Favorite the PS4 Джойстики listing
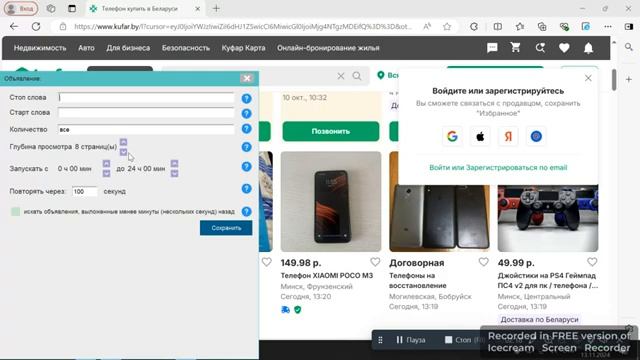 (592, 262)
